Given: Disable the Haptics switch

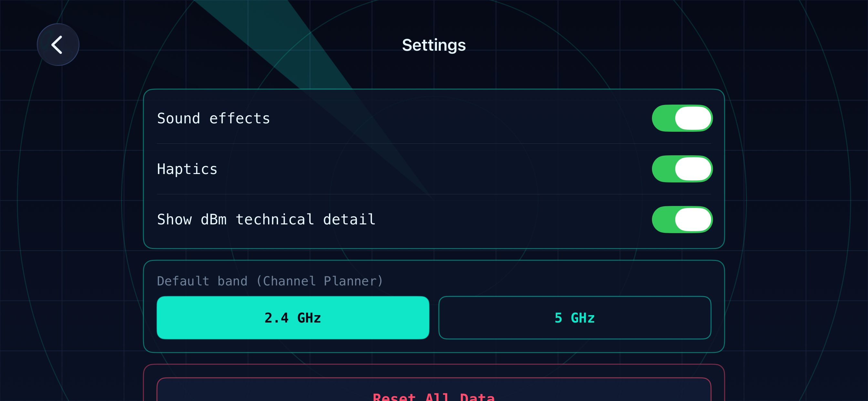Looking at the screenshot, I should pyautogui.click(x=682, y=169).
